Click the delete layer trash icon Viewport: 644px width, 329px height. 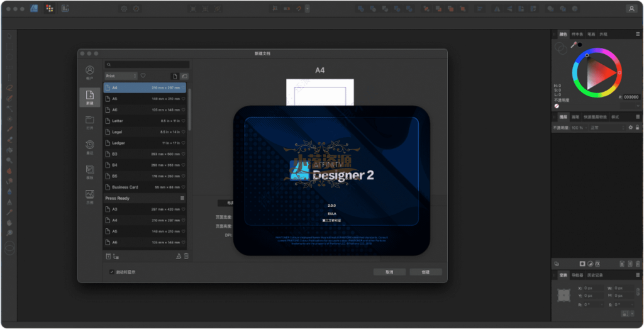coord(638,264)
